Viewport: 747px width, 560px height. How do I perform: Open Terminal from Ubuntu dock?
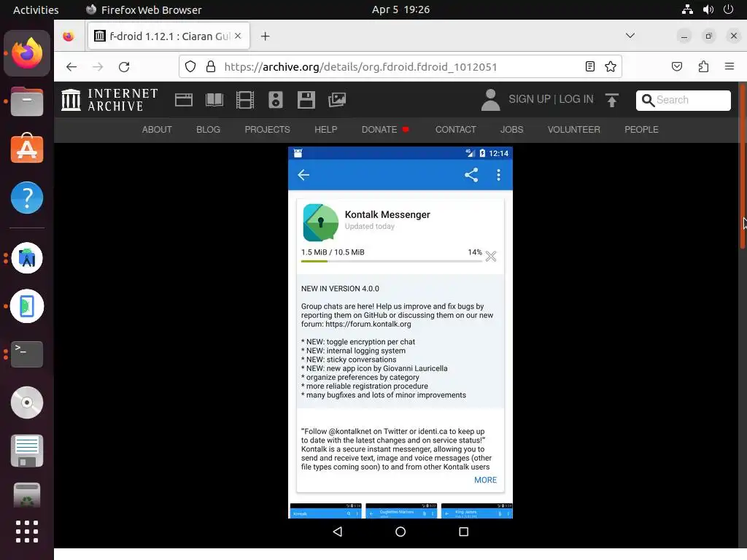(27, 354)
